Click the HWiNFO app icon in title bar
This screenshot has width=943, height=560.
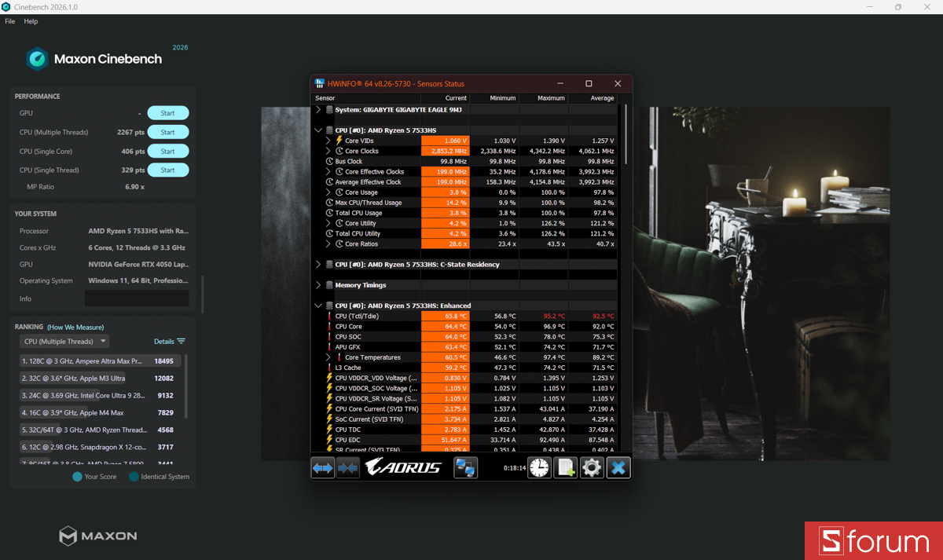320,83
